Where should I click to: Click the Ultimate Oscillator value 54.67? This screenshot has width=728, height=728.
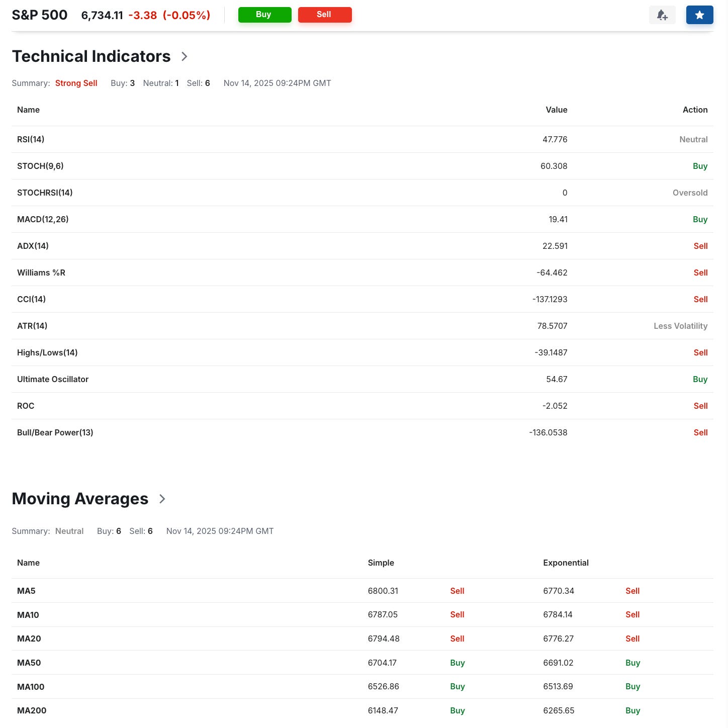point(557,379)
